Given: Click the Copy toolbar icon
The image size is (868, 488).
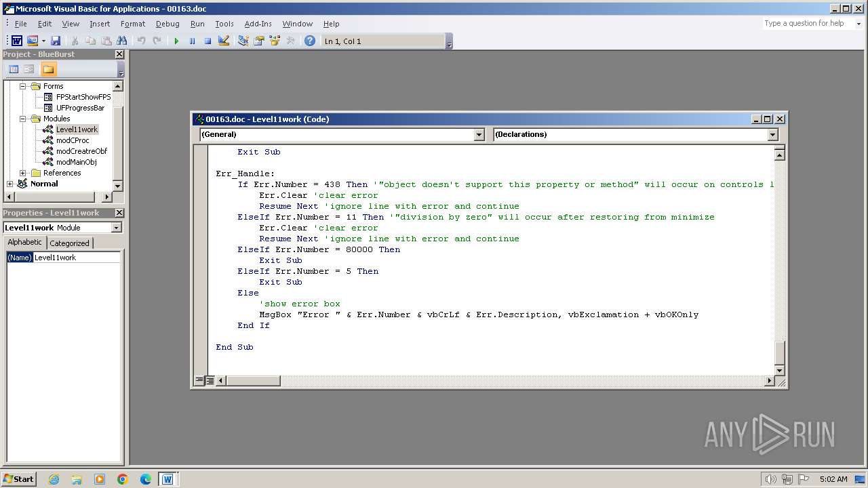Looking at the screenshot, I should (x=90, y=41).
